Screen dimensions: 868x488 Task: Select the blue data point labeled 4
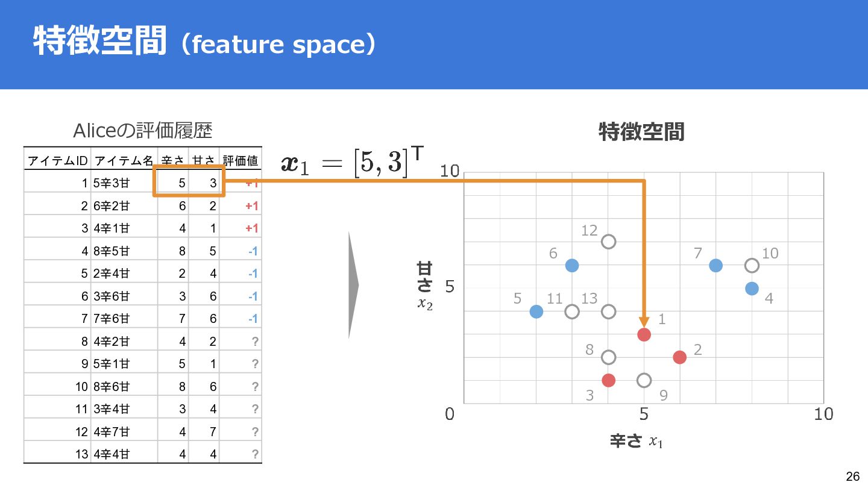752,289
